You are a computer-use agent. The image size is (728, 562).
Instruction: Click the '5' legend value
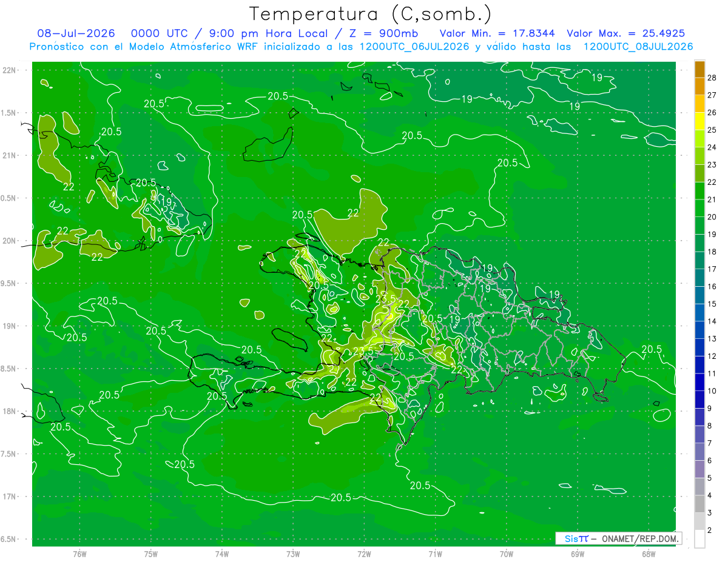tap(709, 478)
